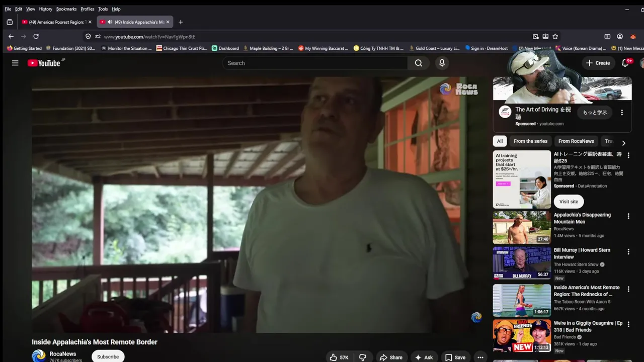Open options for Giggity Quagmire video

click(x=628, y=324)
